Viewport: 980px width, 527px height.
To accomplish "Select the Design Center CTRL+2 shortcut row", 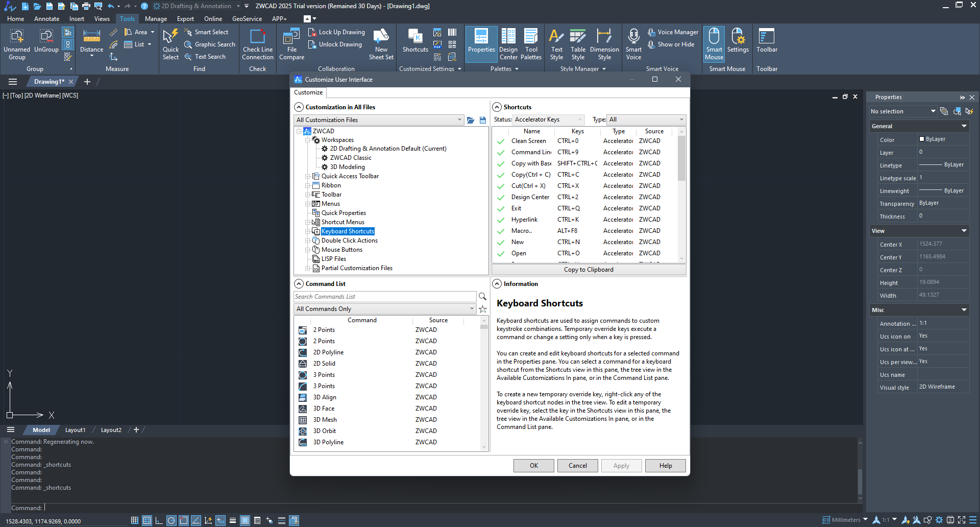I will click(585, 197).
